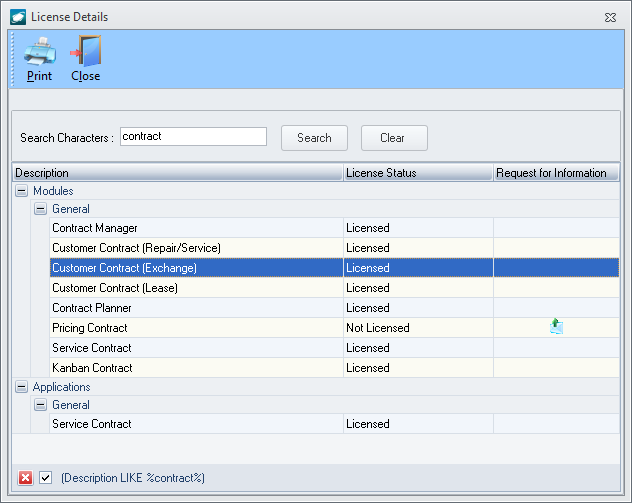Click the Search button
The height and width of the screenshot is (503, 632).
[x=314, y=138]
